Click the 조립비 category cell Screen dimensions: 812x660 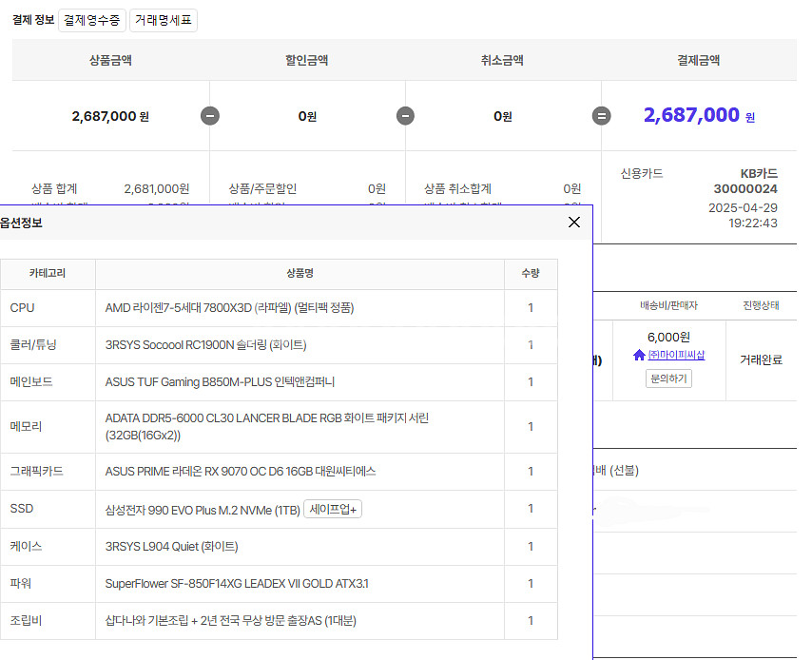tap(48, 621)
